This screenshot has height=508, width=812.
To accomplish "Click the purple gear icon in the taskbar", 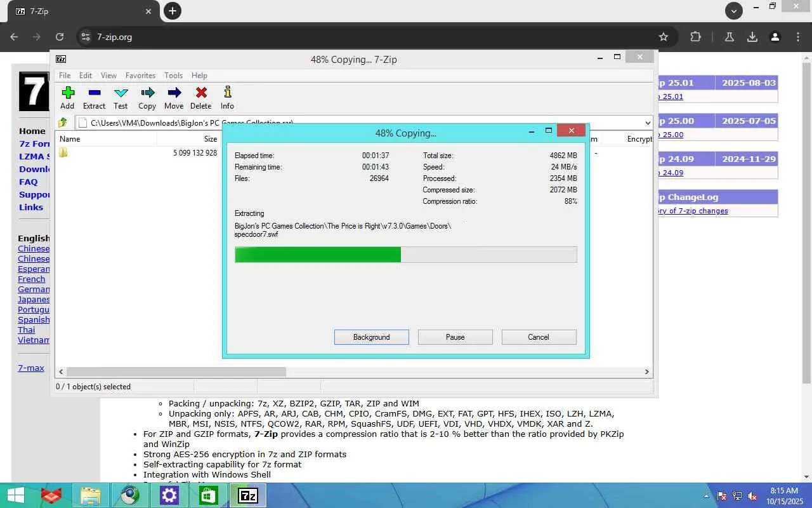I will coord(169,495).
